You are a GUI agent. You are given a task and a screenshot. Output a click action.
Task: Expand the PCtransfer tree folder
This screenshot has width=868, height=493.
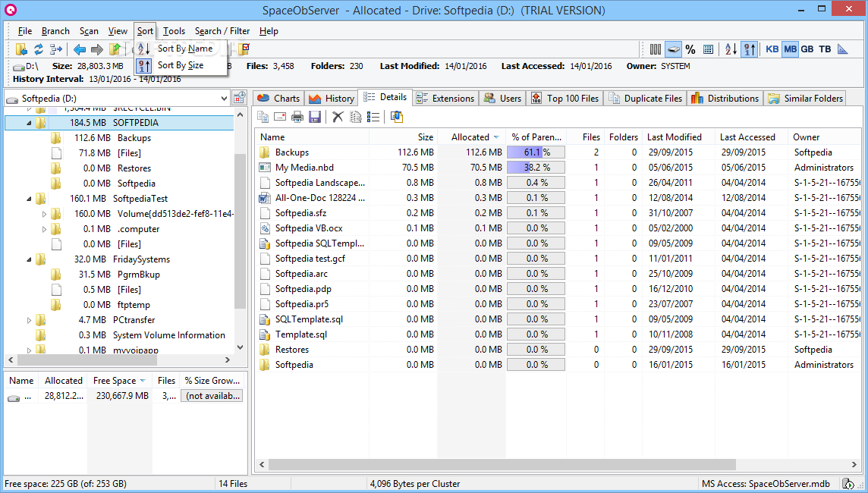[x=29, y=320]
